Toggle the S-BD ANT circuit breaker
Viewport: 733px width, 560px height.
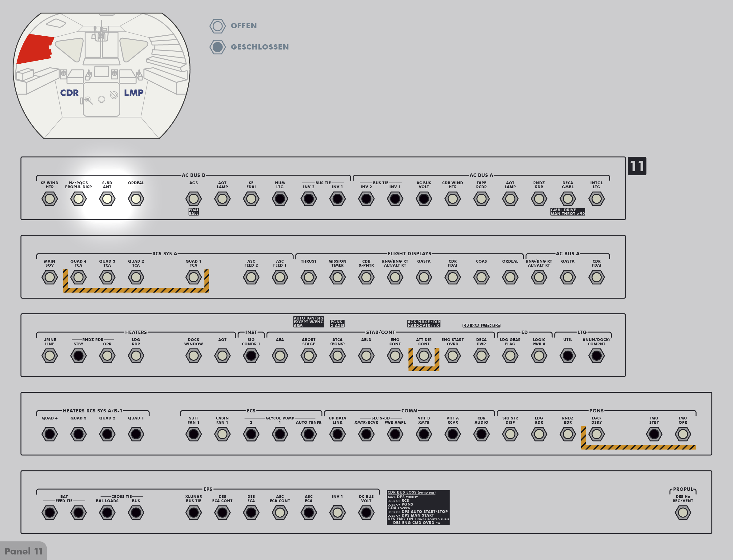point(107,199)
